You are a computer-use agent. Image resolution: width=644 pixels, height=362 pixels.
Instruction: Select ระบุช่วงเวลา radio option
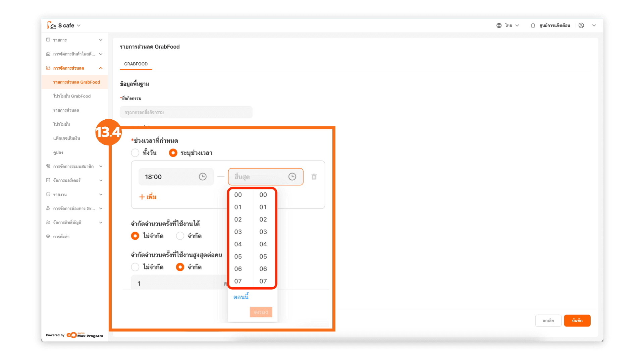tap(173, 153)
